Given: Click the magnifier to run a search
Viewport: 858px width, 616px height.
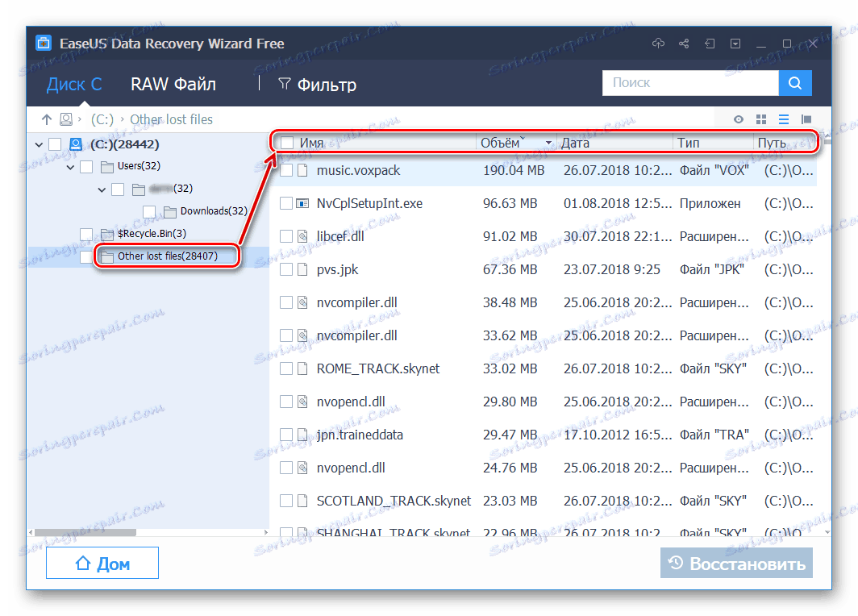Looking at the screenshot, I should tap(795, 82).
